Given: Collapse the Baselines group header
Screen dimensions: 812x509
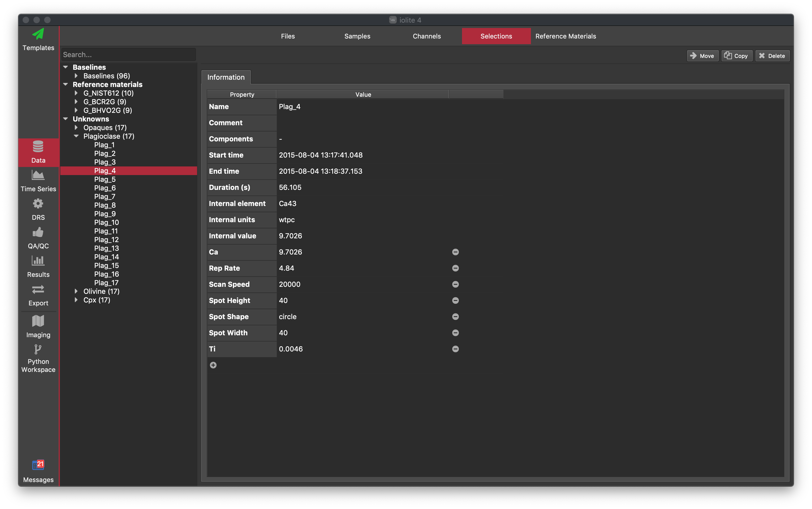Looking at the screenshot, I should pos(66,67).
